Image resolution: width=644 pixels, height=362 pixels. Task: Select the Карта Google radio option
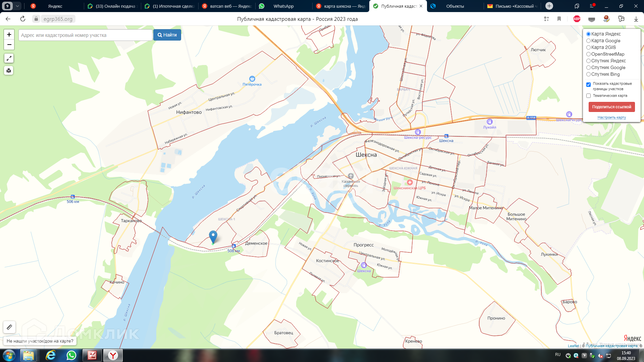[x=588, y=41]
